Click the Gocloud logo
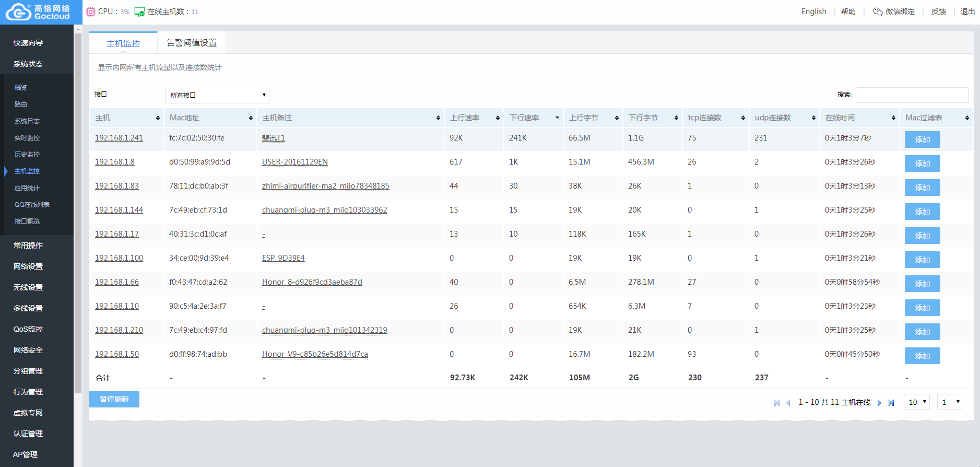The width and height of the screenshot is (980, 467). [38, 11]
